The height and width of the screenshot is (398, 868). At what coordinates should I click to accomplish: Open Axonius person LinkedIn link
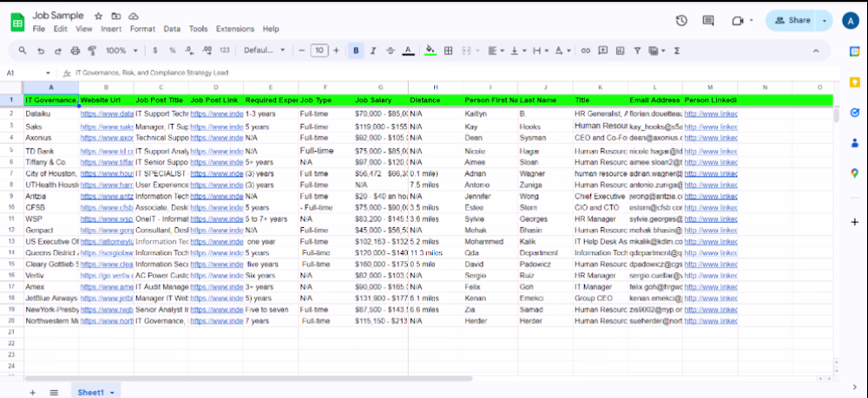[711, 138]
